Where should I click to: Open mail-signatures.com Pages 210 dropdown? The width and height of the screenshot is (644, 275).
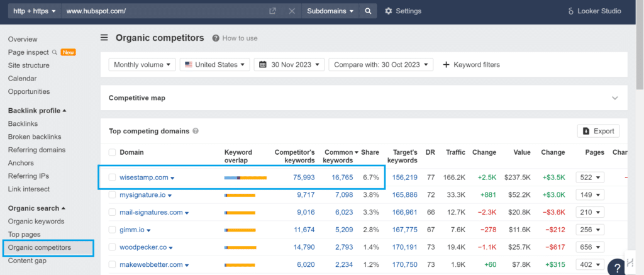tap(590, 213)
